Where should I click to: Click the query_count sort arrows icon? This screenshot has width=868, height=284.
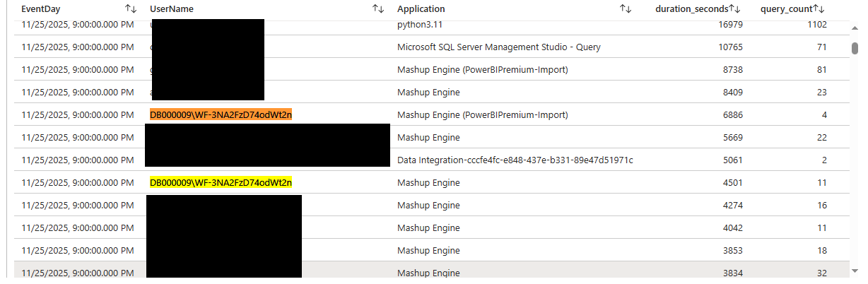point(819,9)
